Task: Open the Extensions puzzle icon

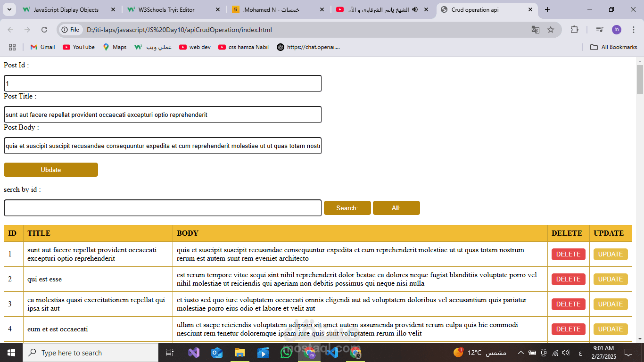Action: 574,30
